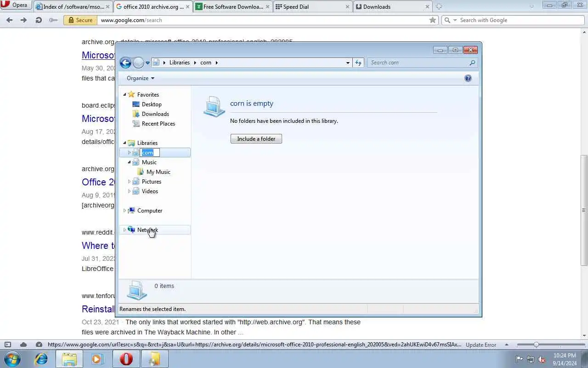Click the corn rename text box
The height and width of the screenshot is (368, 588).
coord(150,153)
